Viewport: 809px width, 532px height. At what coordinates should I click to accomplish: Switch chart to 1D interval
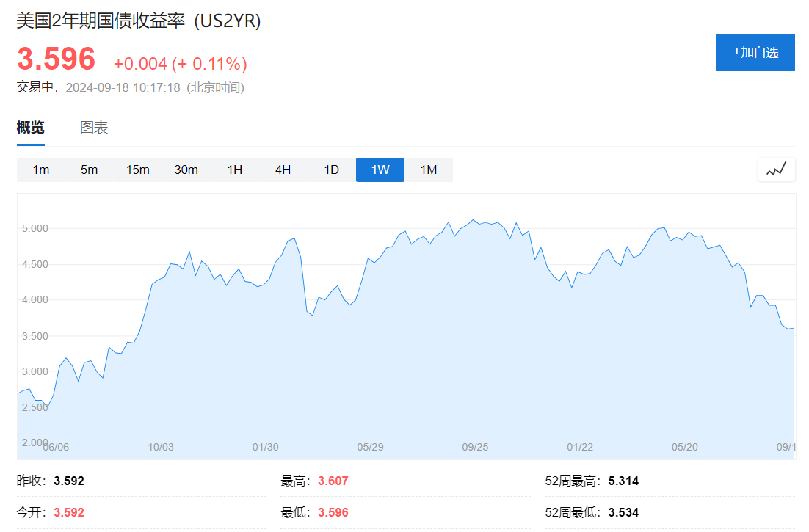[332, 170]
